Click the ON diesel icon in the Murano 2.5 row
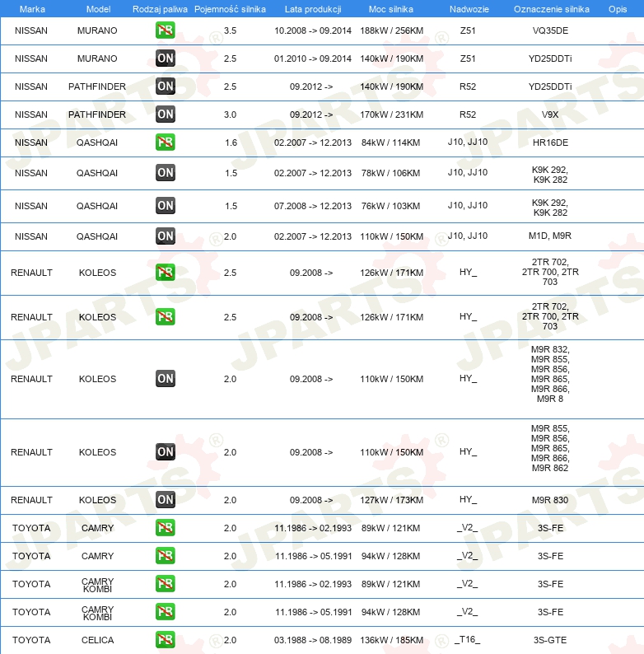The width and height of the screenshot is (644, 654). click(x=166, y=58)
